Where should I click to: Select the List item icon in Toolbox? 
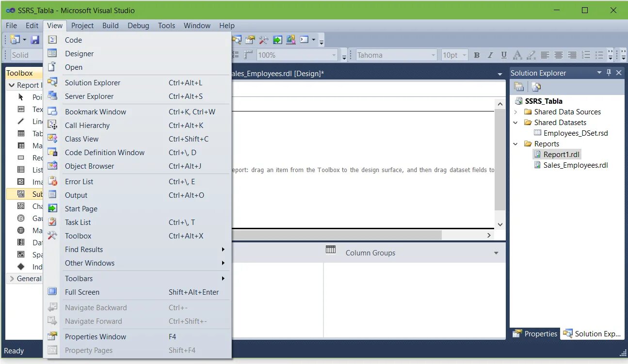21,170
